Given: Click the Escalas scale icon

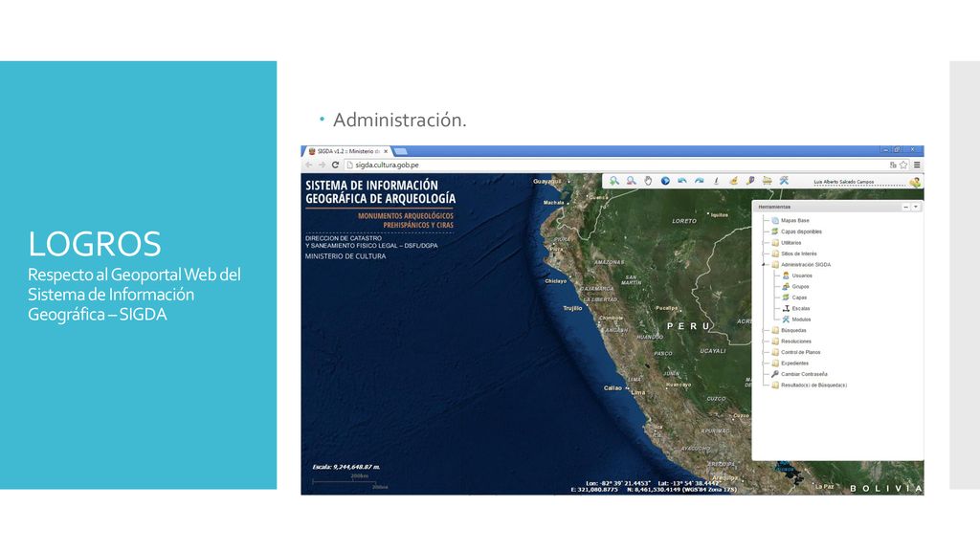Looking at the screenshot, I should (786, 309).
